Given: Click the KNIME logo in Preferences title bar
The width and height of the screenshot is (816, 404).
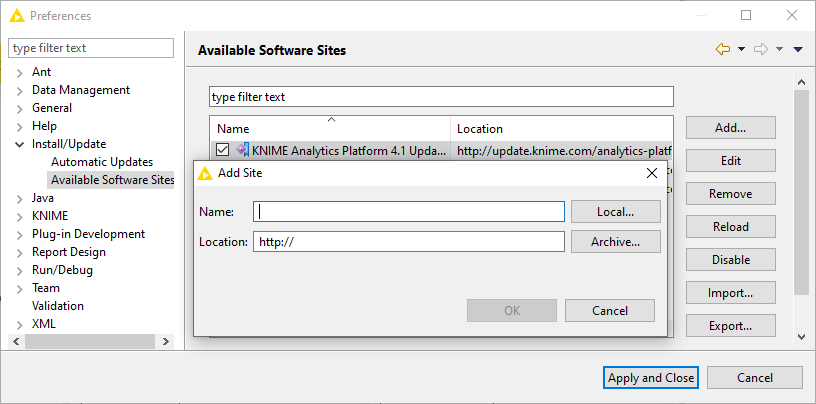Looking at the screenshot, I should 17,16.
